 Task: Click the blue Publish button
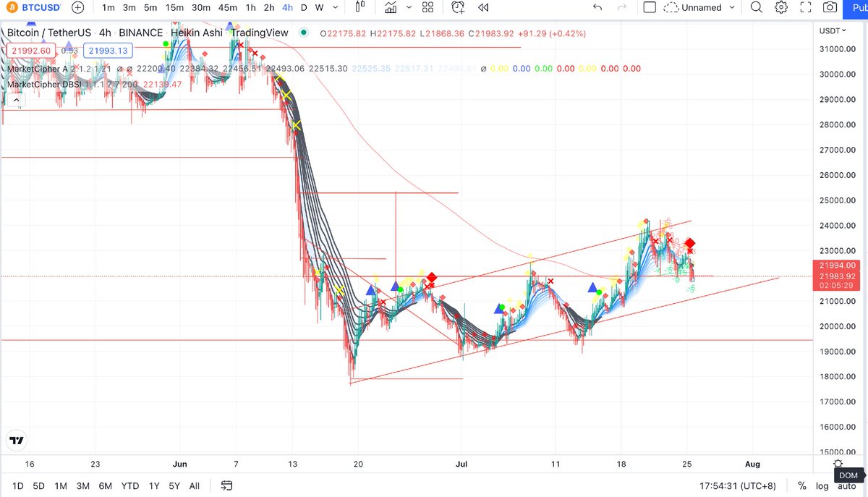click(x=857, y=7)
